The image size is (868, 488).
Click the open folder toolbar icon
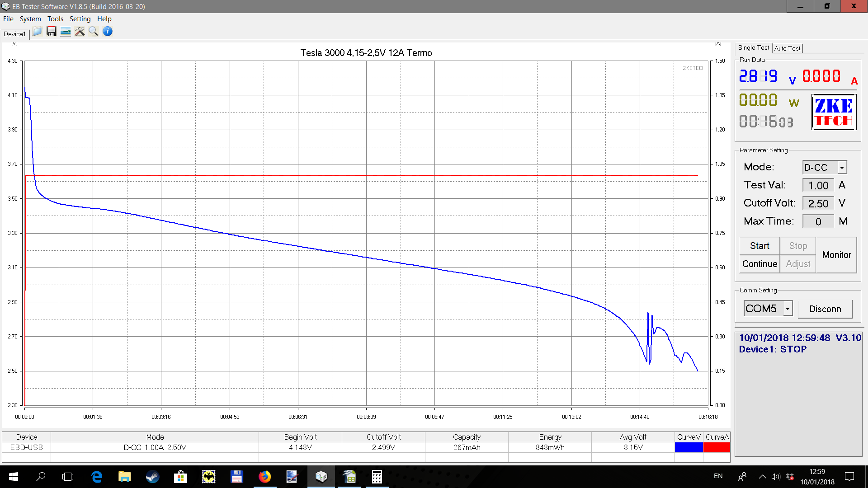click(37, 32)
